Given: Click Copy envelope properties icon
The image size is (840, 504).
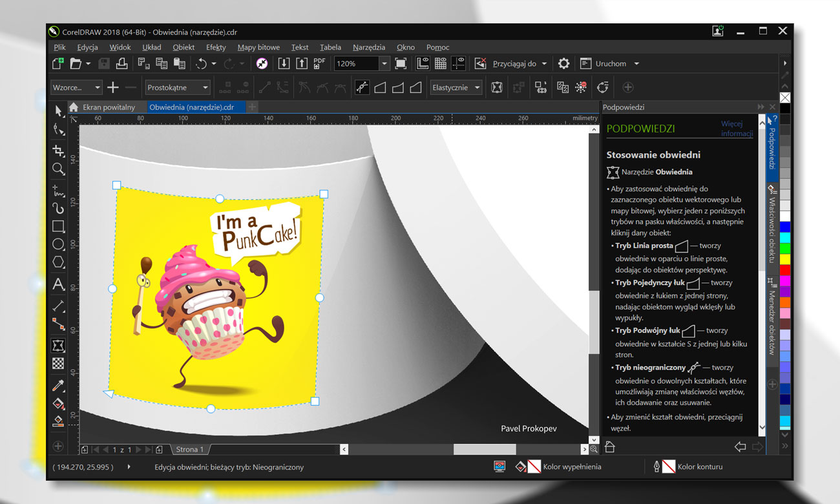Looking at the screenshot, I should [x=563, y=87].
